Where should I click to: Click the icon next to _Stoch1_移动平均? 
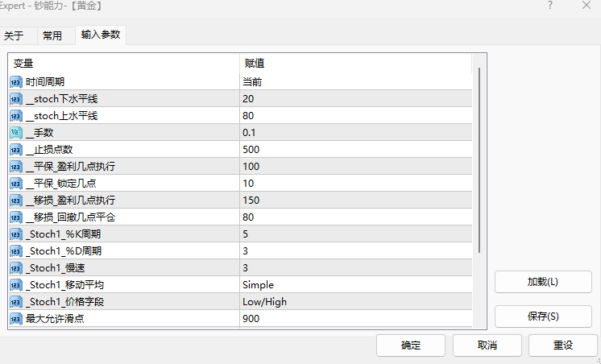point(16,284)
